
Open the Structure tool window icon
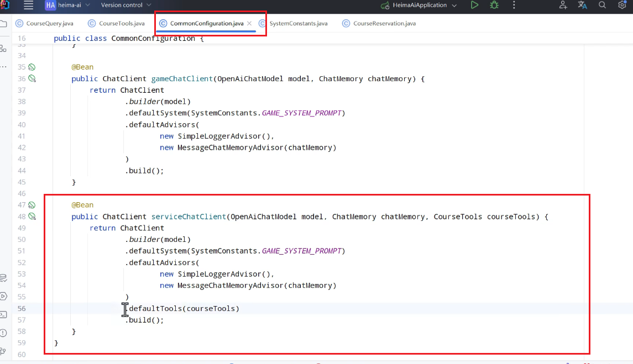pyautogui.click(x=3, y=49)
